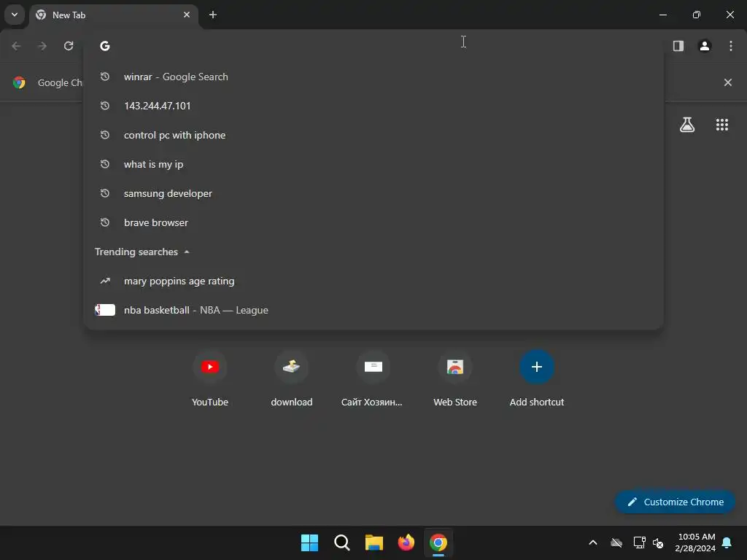Open the download shortcut tile
747x560 pixels.
click(x=292, y=378)
